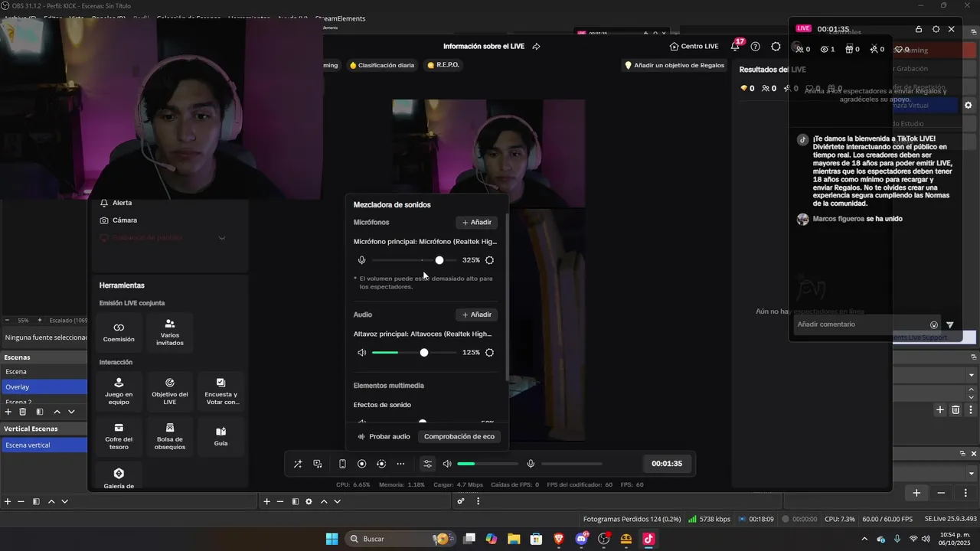Open the three-dots more options in toolbar
Viewport: 980px width, 551px height.
(x=400, y=464)
